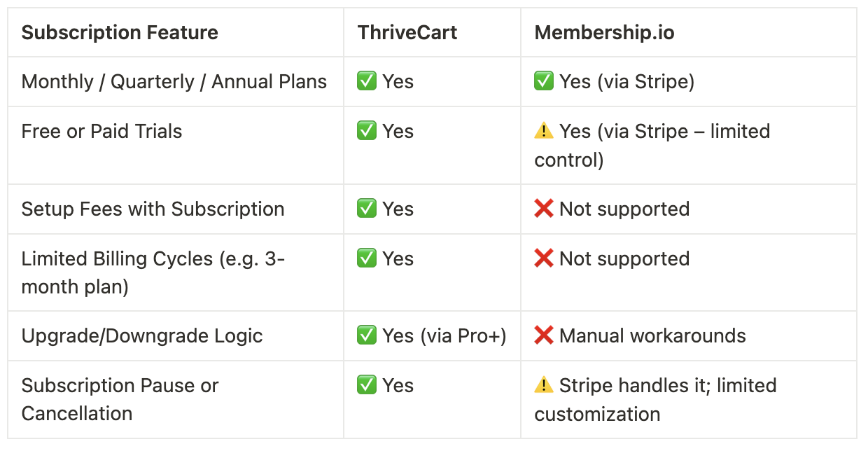Click red X in Setup Fees row
The image size is (868, 451).
coord(544,209)
